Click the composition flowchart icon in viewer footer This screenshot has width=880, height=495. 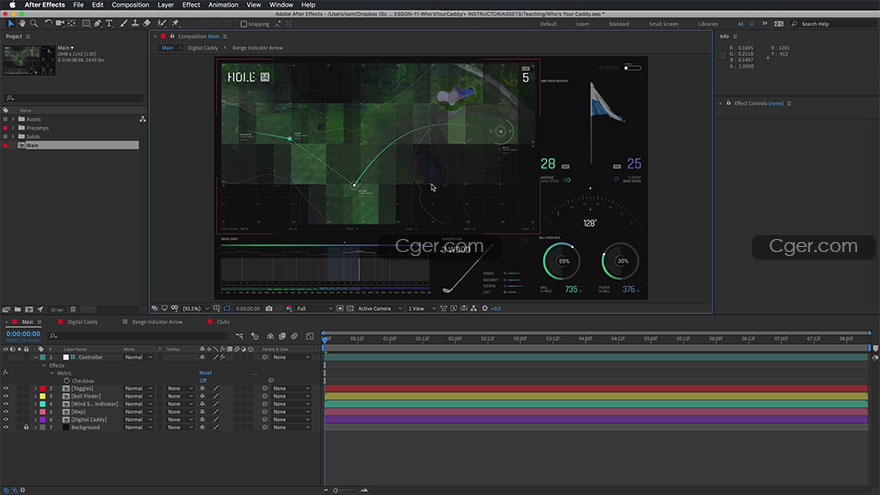pos(474,308)
